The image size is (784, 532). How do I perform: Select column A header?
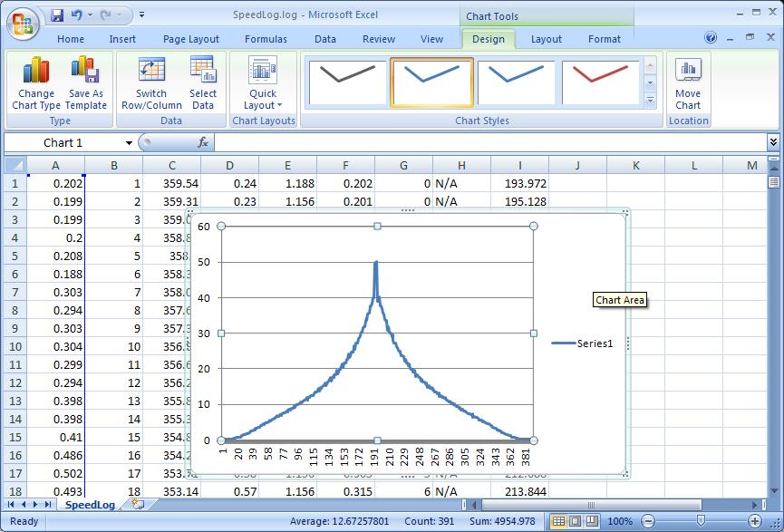(x=55, y=165)
